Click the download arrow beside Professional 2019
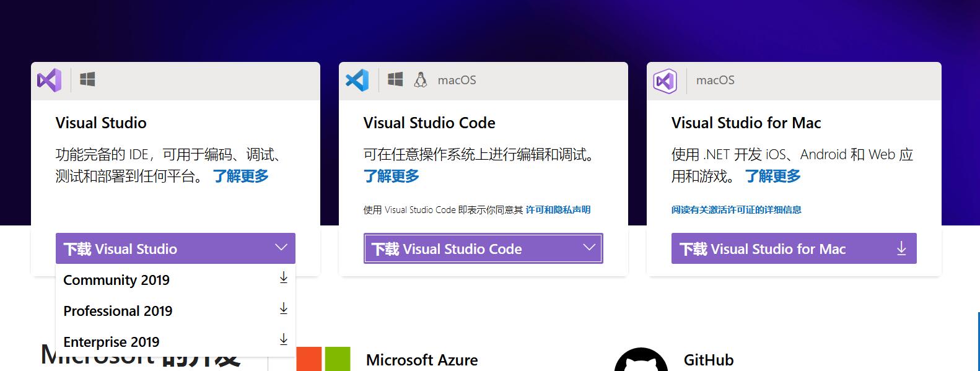Image resolution: width=980 pixels, height=371 pixels. coord(284,309)
